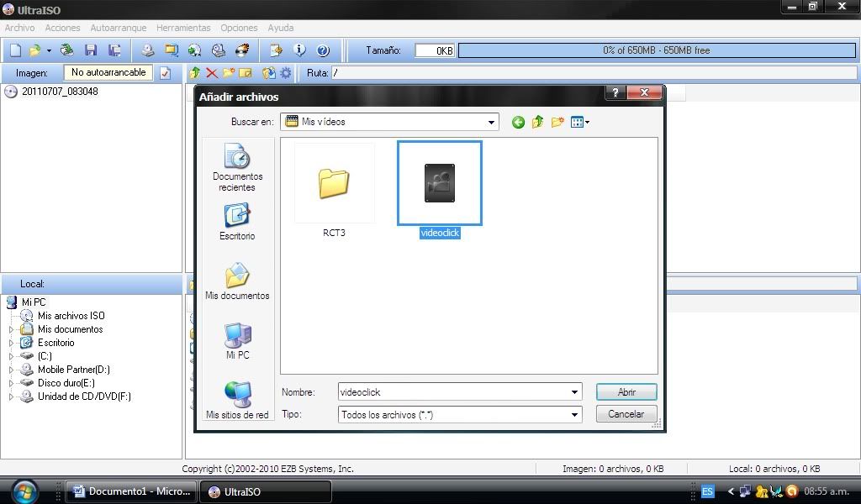Viewport: 861px width, 504px height.
Task: Select the 20110707_083048 image tree node
Action: [60, 92]
